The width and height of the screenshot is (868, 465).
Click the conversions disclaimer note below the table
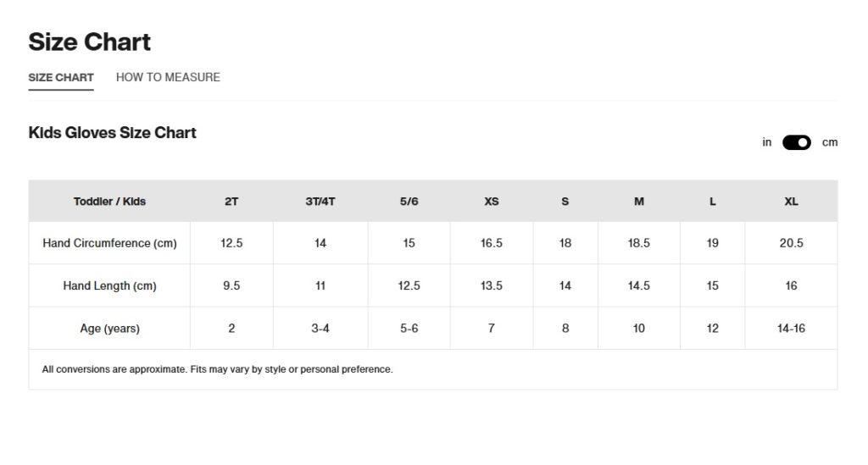pyautogui.click(x=217, y=369)
